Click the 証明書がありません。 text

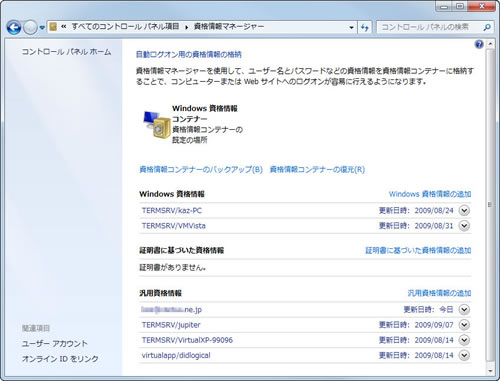pyautogui.click(x=173, y=267)
